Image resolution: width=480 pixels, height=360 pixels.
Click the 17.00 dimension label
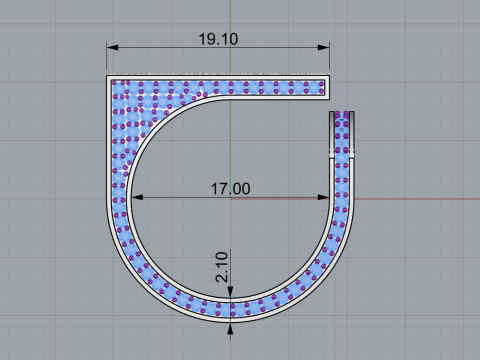point(230,189)
